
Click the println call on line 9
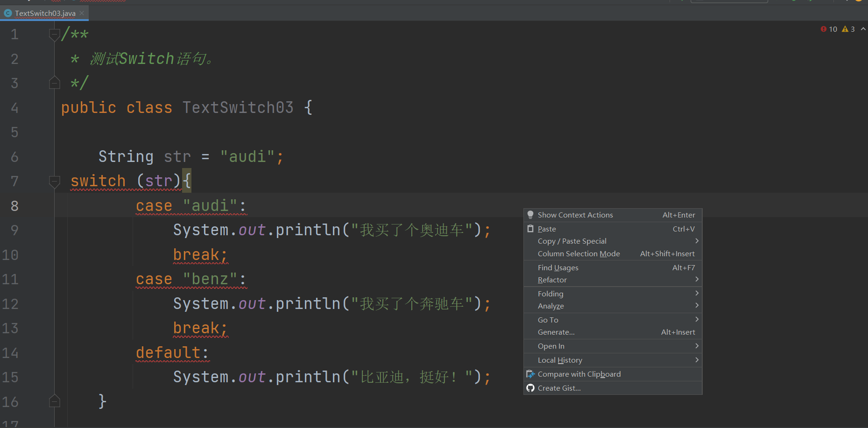308,230
